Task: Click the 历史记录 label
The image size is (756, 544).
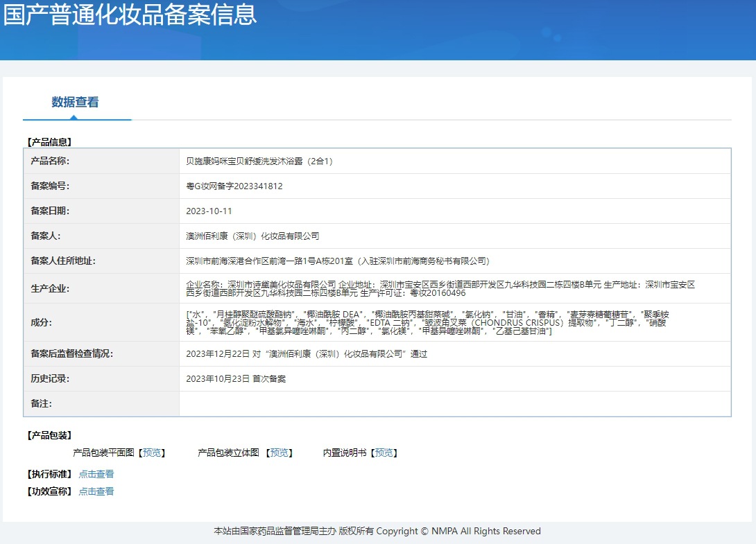Action: (x=50, y=379)
